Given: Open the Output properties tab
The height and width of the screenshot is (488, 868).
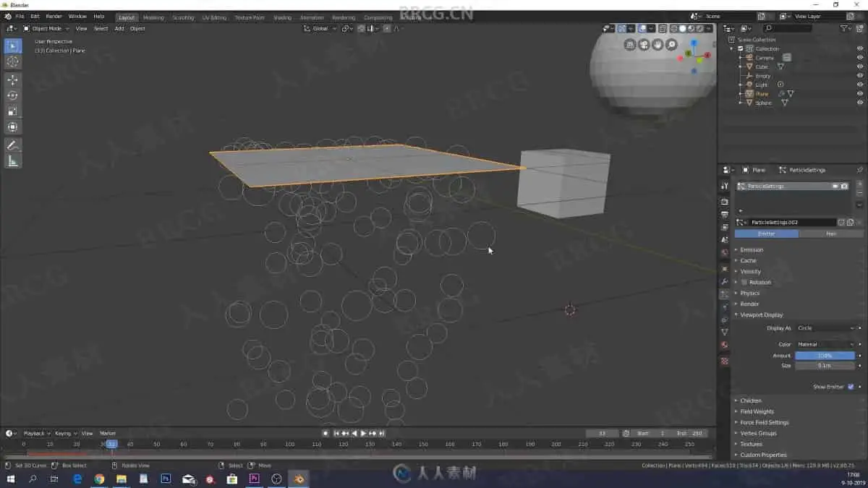Looking at the screenshot, I should click(724, 215).
